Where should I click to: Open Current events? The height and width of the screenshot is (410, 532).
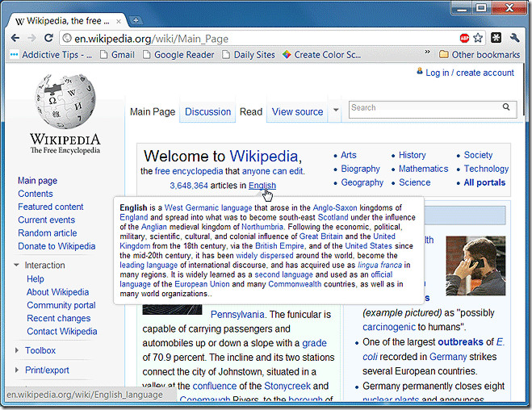tap(47, 220)
